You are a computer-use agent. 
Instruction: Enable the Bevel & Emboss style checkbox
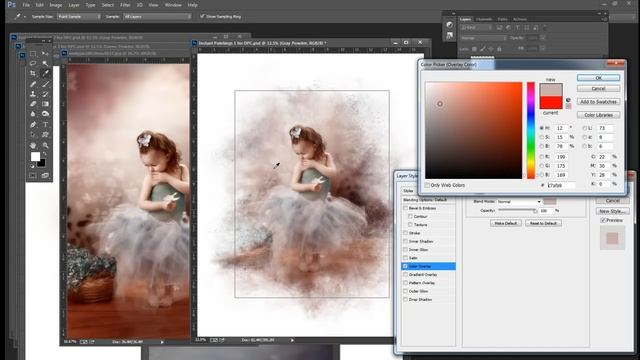(405, 208)
